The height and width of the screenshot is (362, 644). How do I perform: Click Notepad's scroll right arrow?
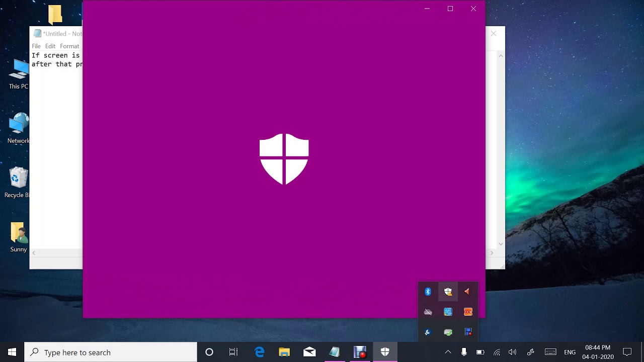(x=492, y=253)
